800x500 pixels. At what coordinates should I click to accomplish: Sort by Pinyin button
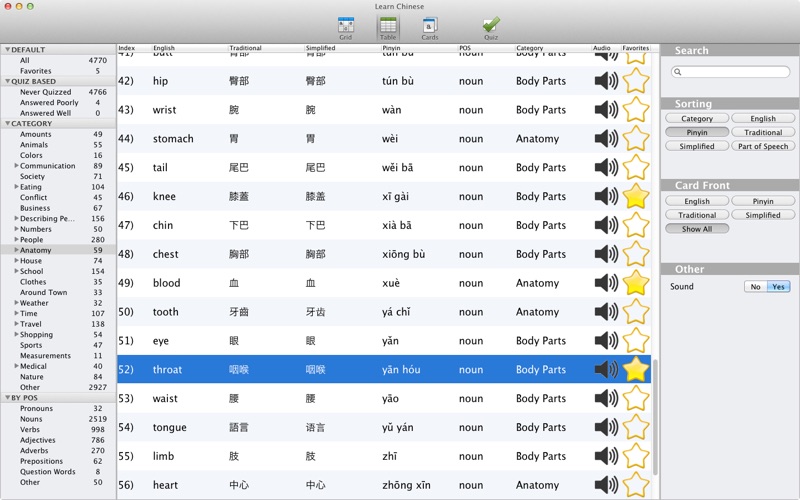(697, 132)
